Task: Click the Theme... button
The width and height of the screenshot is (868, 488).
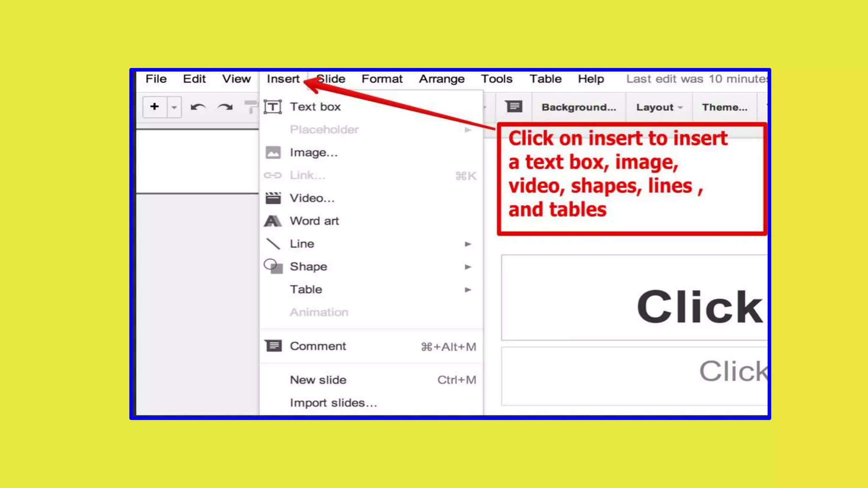Action: pos(724,107)
